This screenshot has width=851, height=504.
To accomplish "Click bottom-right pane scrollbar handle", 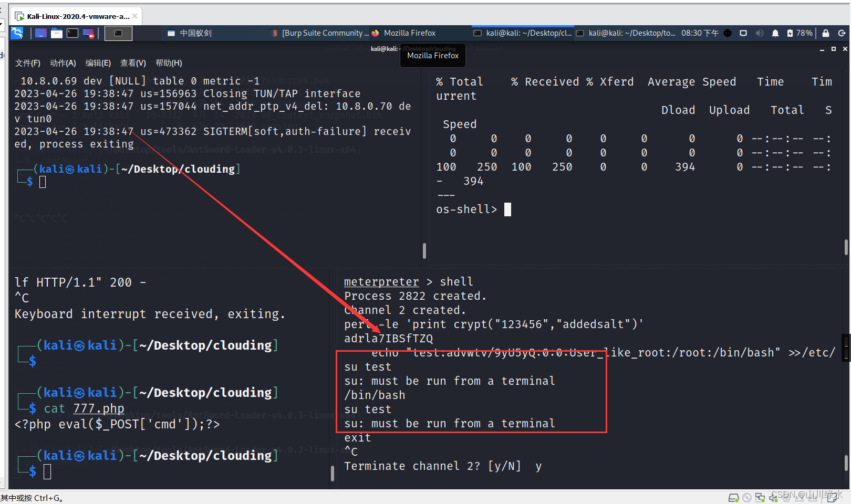I will pos(846,463).
